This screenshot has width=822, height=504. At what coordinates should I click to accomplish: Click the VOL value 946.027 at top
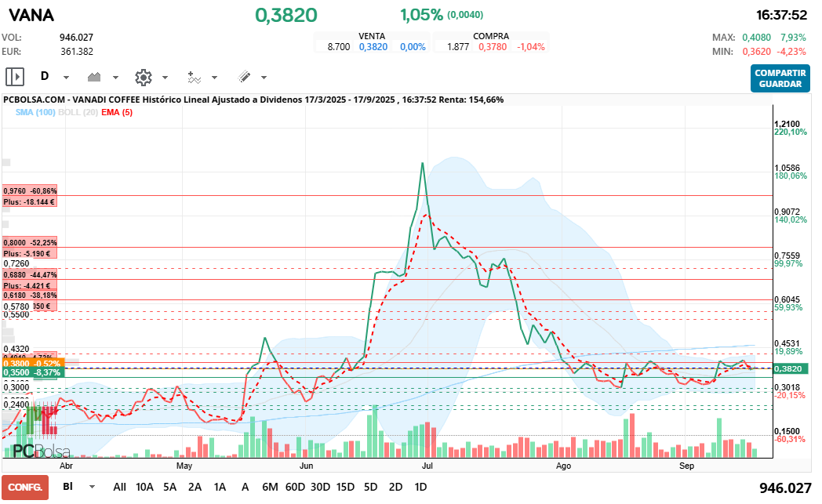(77, 37)
